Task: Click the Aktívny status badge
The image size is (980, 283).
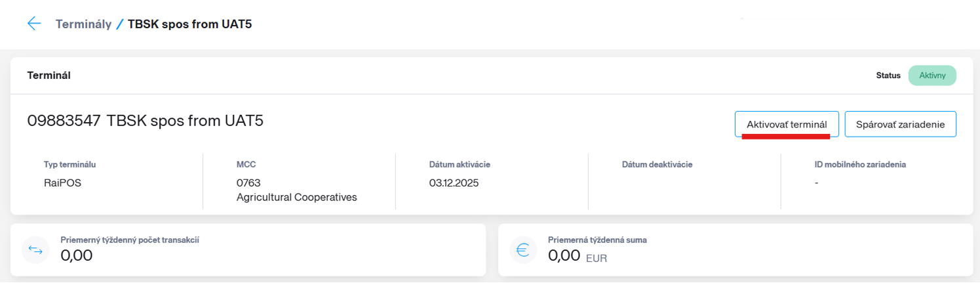Action: coord(932,76)
